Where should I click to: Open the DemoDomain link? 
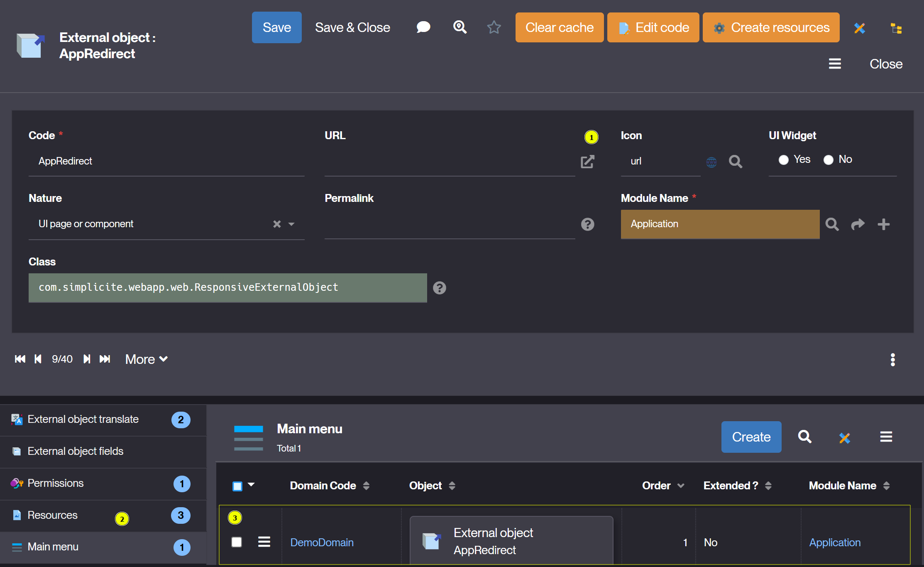click(322, 542)
